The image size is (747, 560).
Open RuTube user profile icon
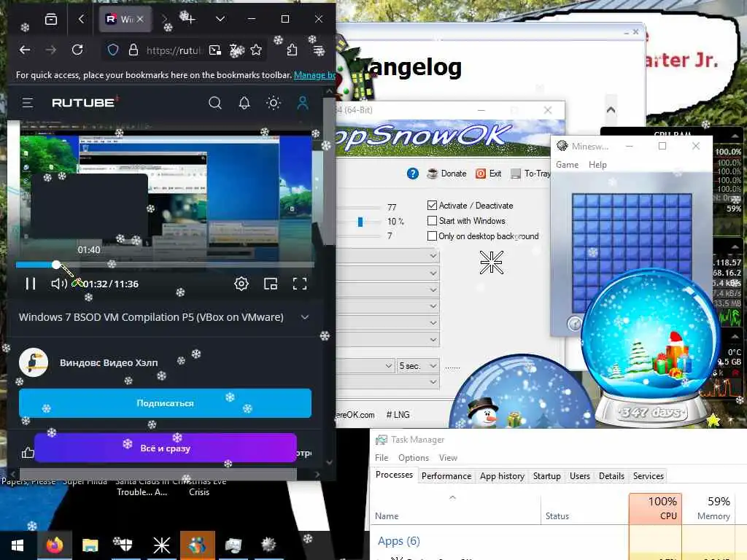click(303, 103)
